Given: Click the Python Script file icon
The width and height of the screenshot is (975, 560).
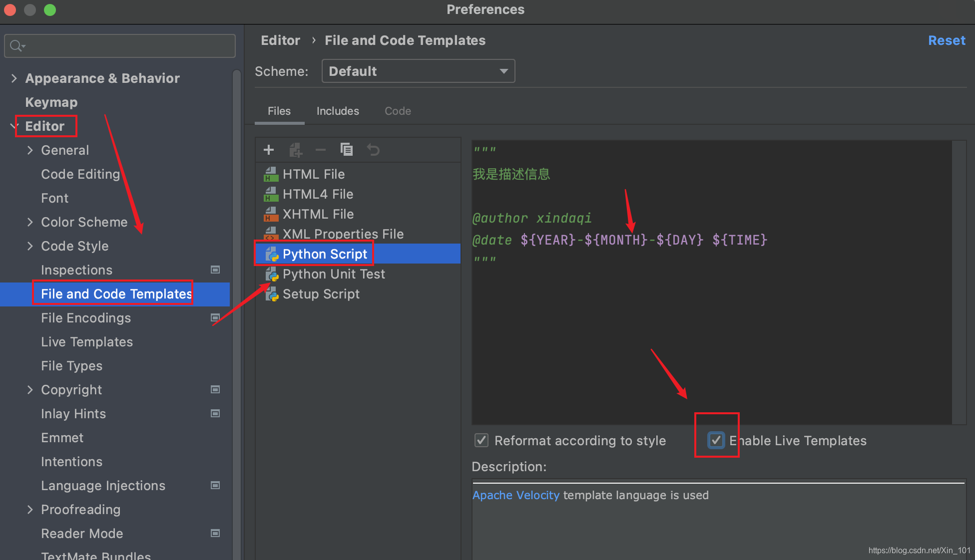Looking at the screenshot, I should [272, 254].
